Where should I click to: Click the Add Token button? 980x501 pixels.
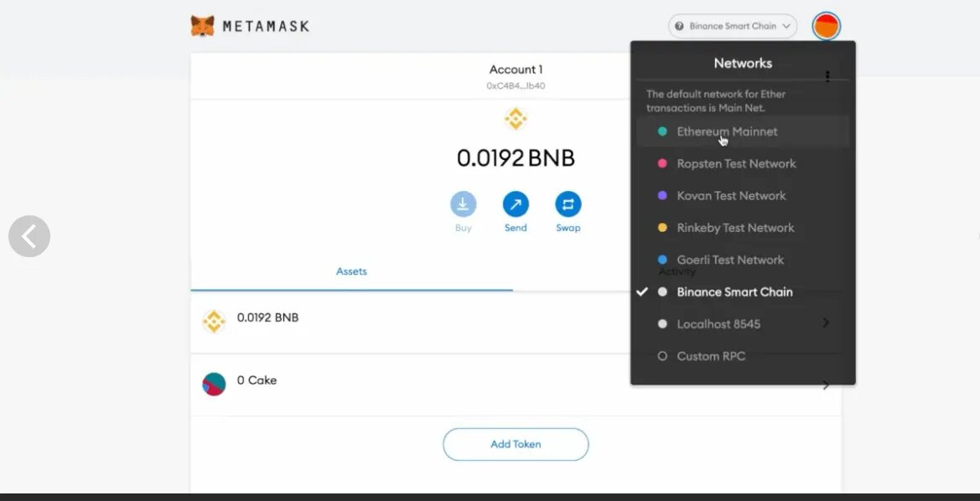(x=516, y=444)
